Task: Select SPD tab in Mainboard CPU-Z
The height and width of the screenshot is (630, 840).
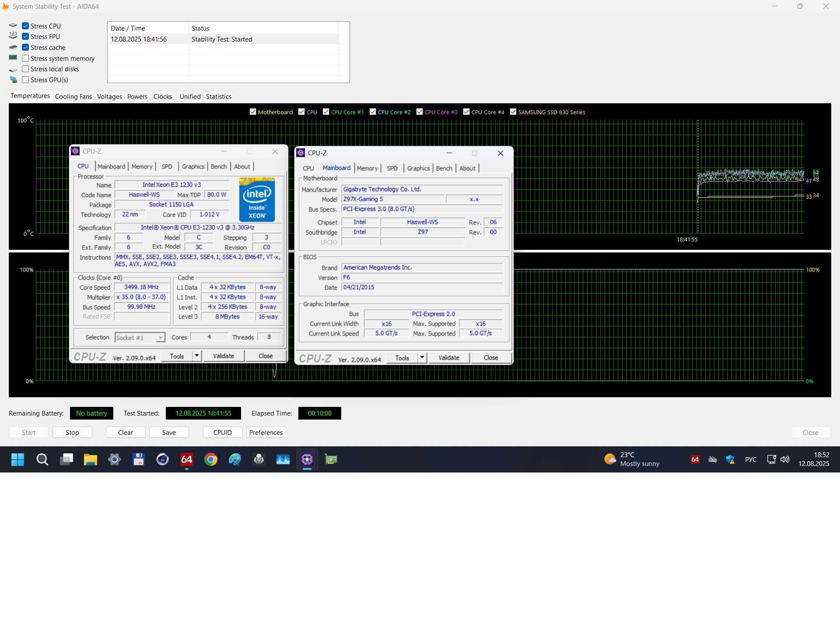Action: [392, 168]
